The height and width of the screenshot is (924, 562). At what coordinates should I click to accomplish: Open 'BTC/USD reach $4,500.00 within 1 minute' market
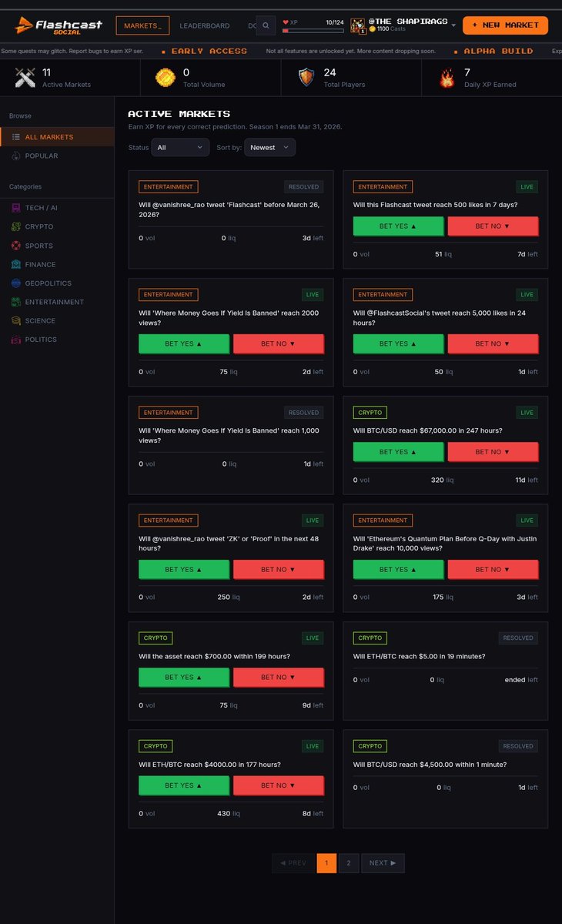(x=430, y=765)
